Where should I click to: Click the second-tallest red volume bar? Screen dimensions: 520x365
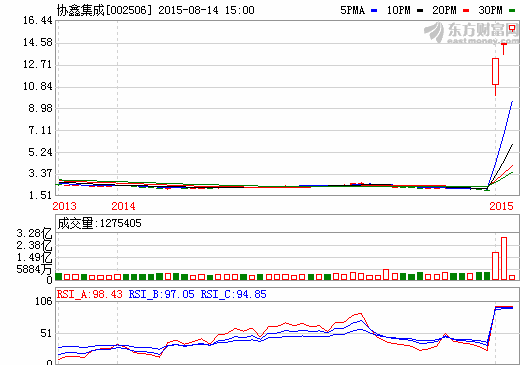[x=495, y=266]
